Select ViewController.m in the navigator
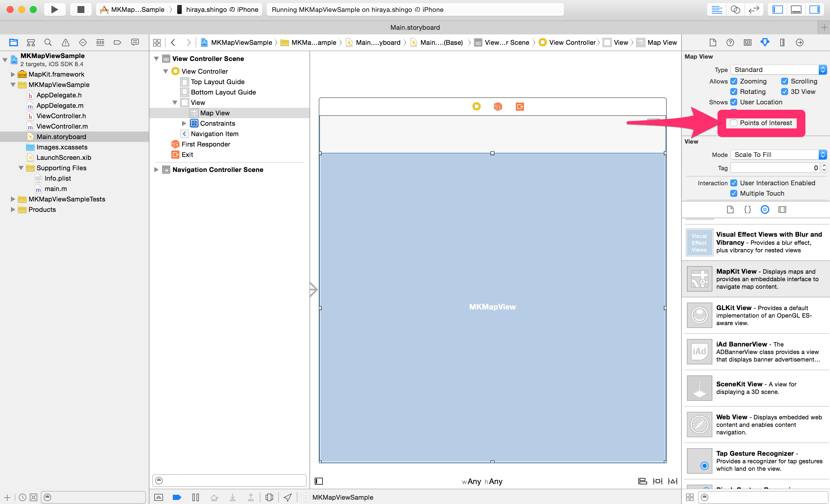The height and width of the screenshot is (504, 830). point(62,126)
